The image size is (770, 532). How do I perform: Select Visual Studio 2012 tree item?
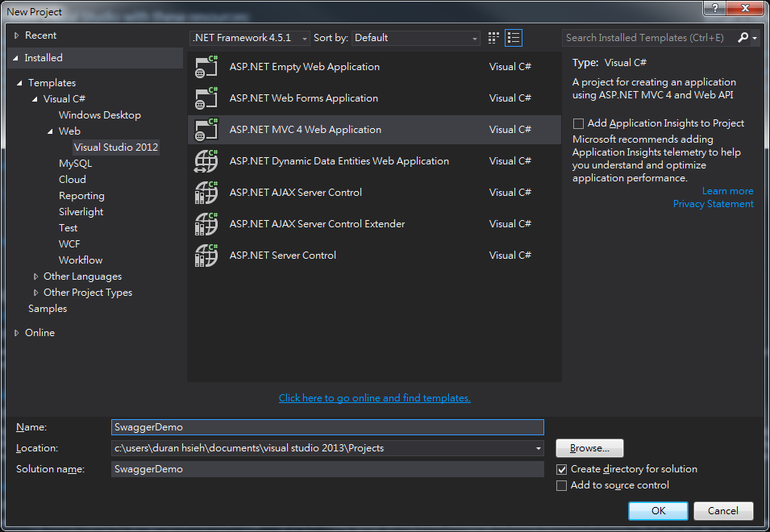click(116, 148)
